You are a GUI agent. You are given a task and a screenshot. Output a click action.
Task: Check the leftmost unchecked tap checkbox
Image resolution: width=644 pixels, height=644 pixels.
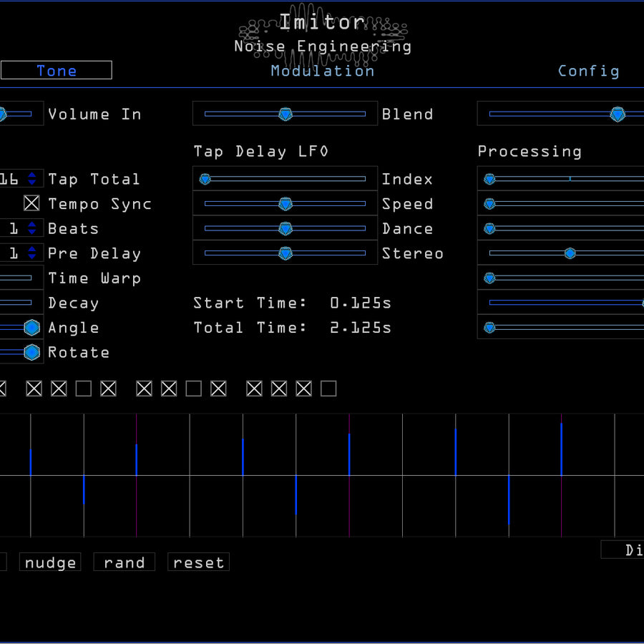coord(84,389)
